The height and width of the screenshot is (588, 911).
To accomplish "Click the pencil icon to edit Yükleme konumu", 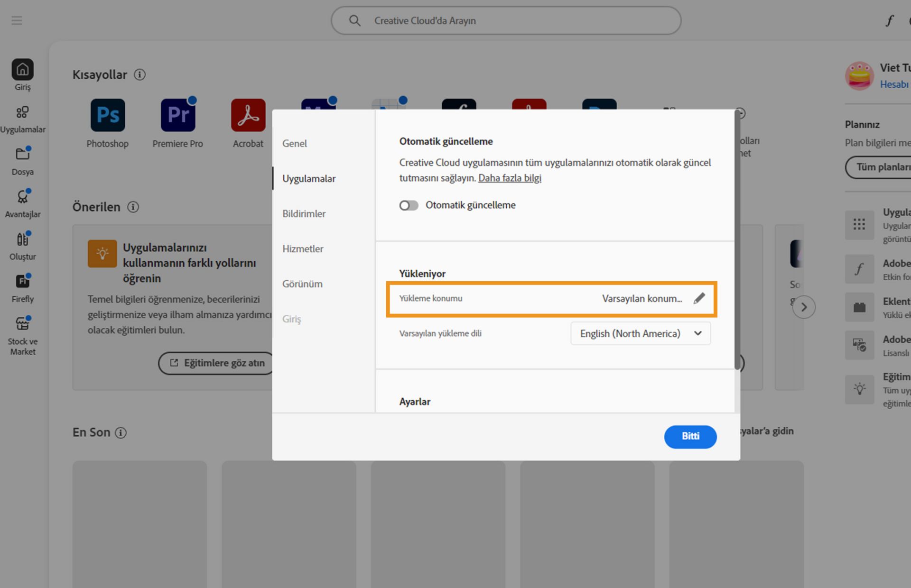I will [x=699, y=298].
